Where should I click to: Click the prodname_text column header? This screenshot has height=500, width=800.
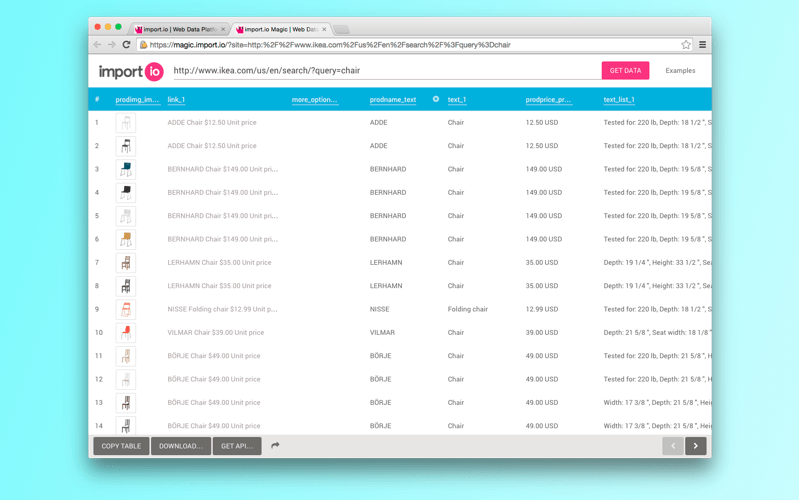click(393, 99)
